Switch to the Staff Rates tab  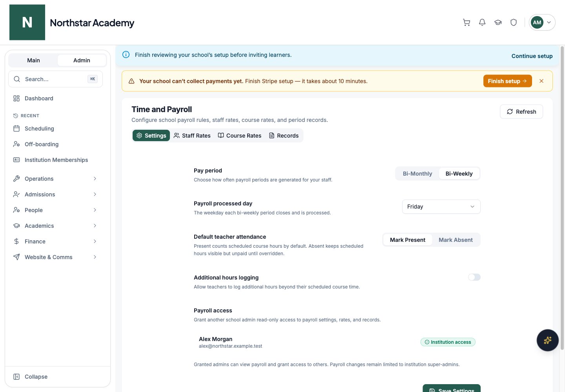click(192, 136)
